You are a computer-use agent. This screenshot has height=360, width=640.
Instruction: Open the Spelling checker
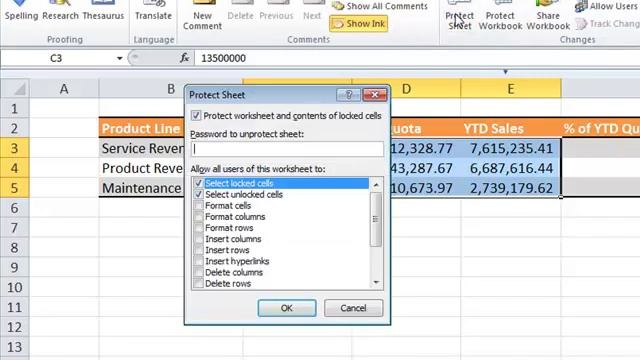(x=21, y=11)
